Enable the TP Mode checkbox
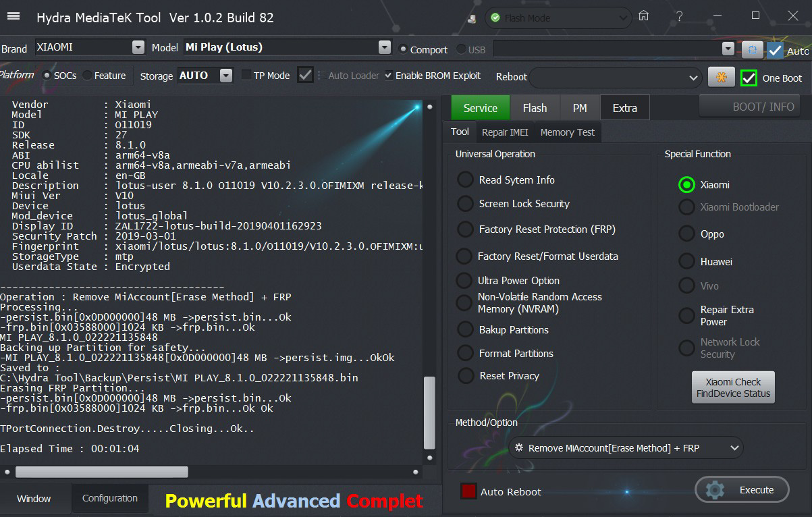812x517 pixels. click(246, 76)
